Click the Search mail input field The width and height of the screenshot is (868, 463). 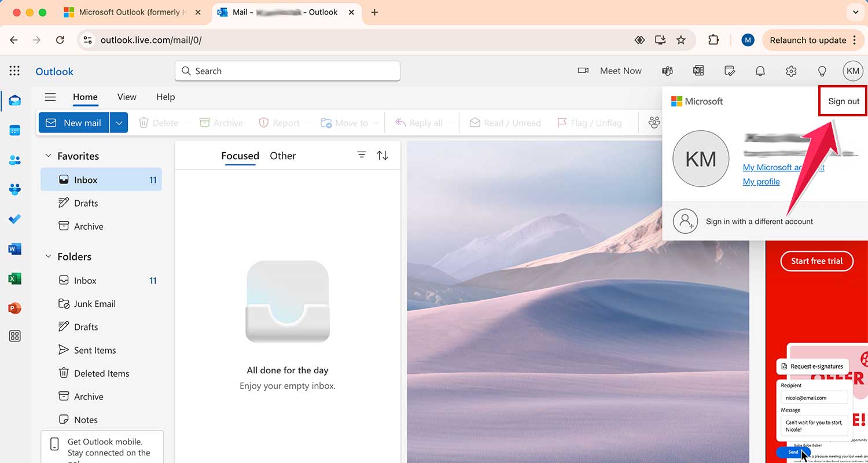(288, 71)
